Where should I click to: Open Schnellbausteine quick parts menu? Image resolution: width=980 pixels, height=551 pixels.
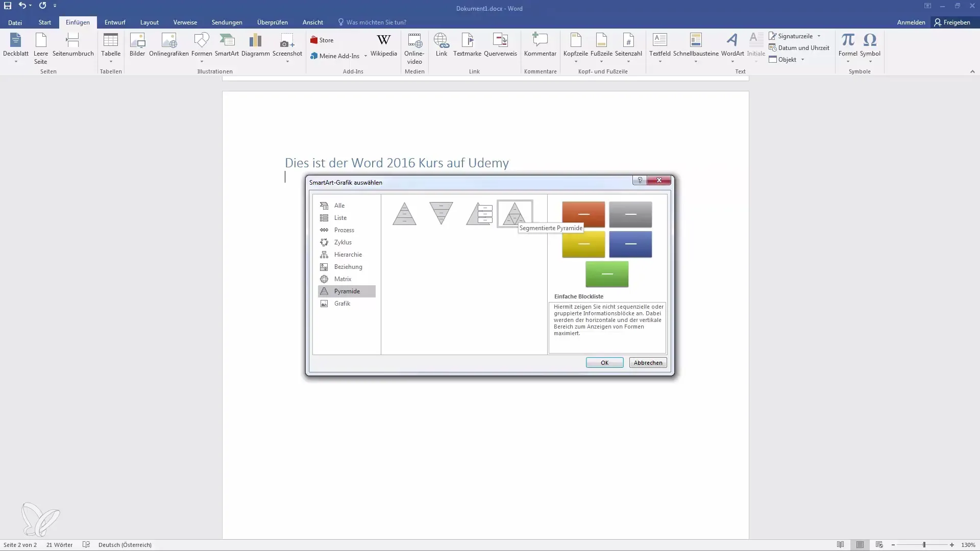click(696, 48)
